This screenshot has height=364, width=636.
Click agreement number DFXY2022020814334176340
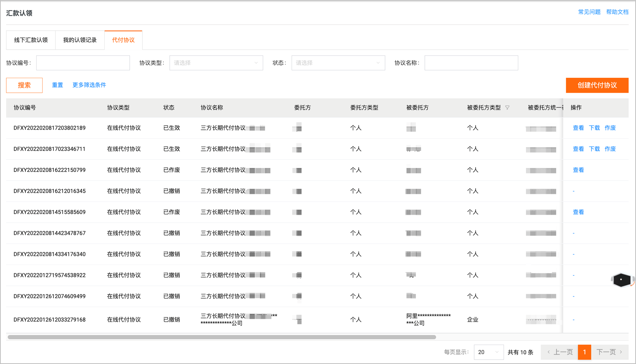coord(50,254)
